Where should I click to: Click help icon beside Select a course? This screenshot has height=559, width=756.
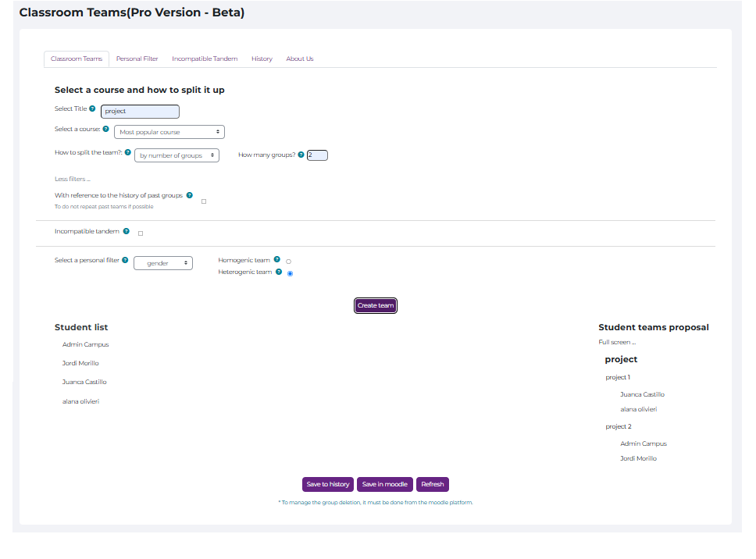click(x=106, y=130)
